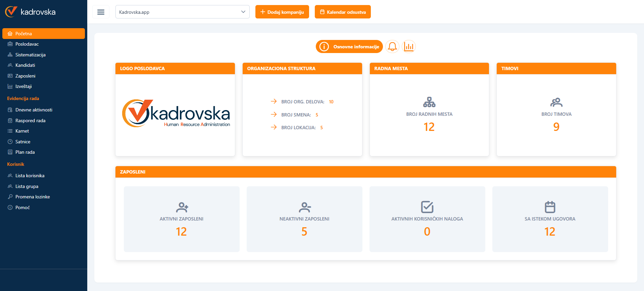The width and height of the screenshot is (644, 291).
Task: Open Kalendar odsustva
Action: pyautogui.click(x=343, y=12)
